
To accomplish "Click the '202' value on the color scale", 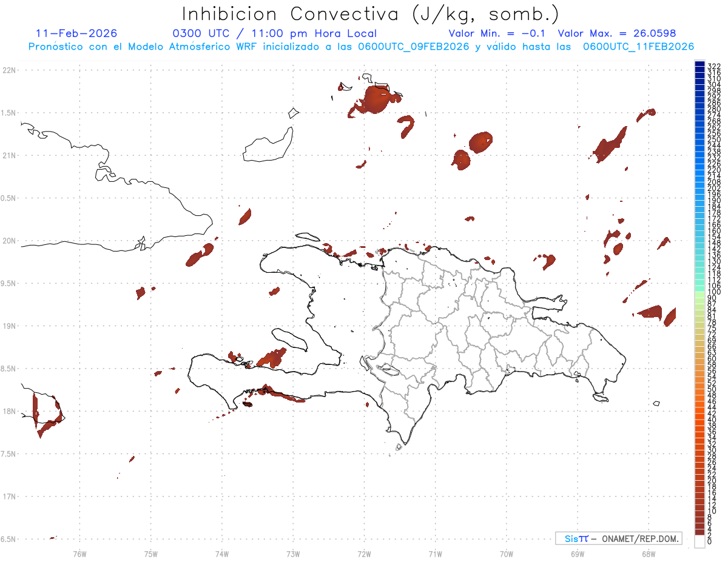I will tap(713, 188).
